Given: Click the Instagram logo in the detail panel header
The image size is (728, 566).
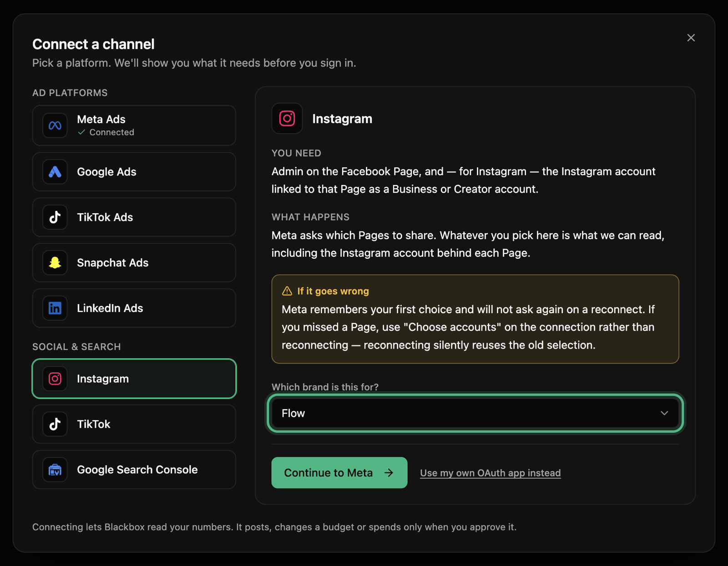Looking at the screenshot, I should [x=287, y=119].
